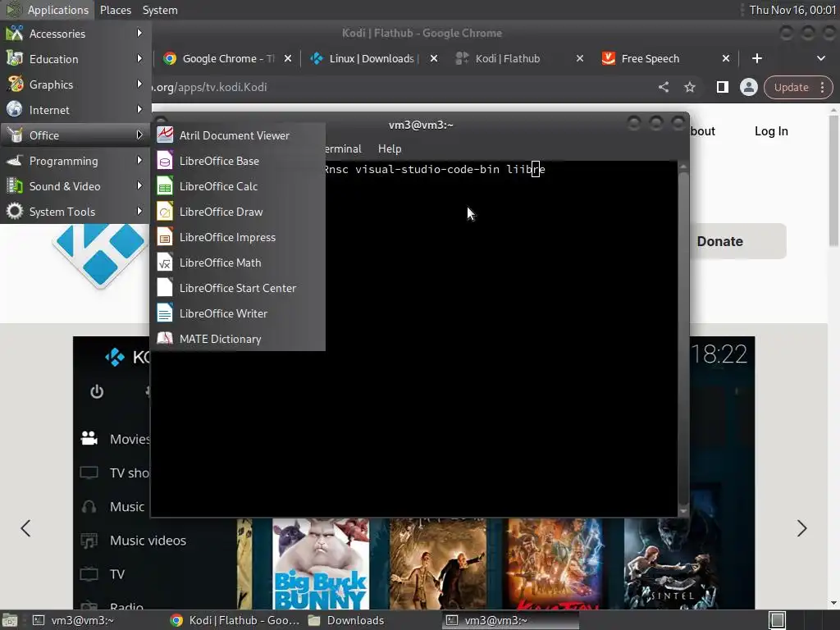Show next screenshot in carousel

tap(801, 528)
